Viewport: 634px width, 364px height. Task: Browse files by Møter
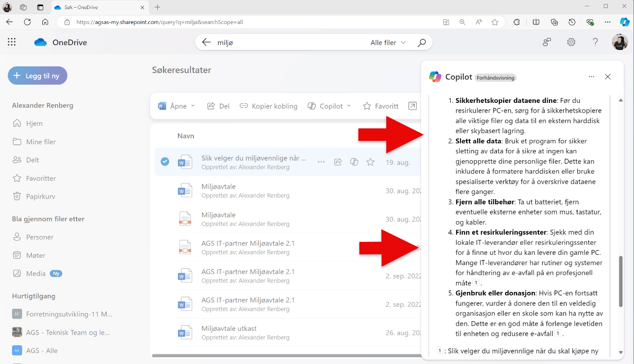tap(30, 255)
